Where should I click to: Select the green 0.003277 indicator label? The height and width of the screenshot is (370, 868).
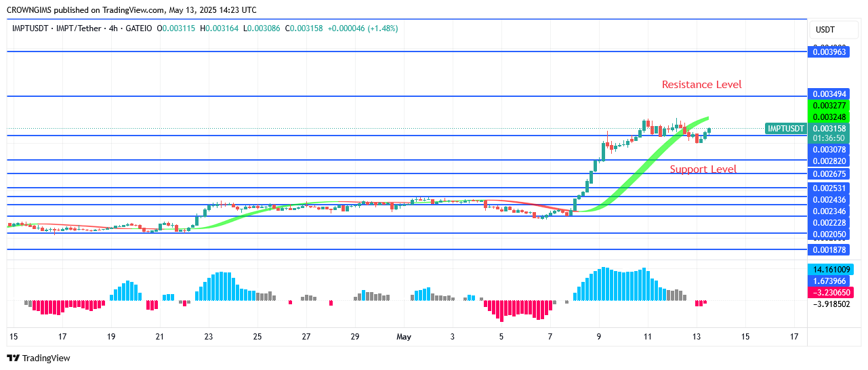coord(829,106)
